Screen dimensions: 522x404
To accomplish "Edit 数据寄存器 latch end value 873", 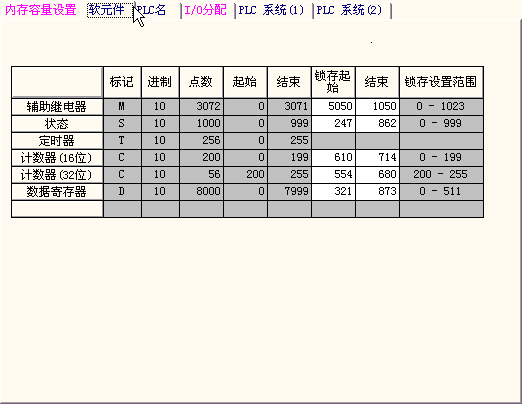I will click(377, 192).
